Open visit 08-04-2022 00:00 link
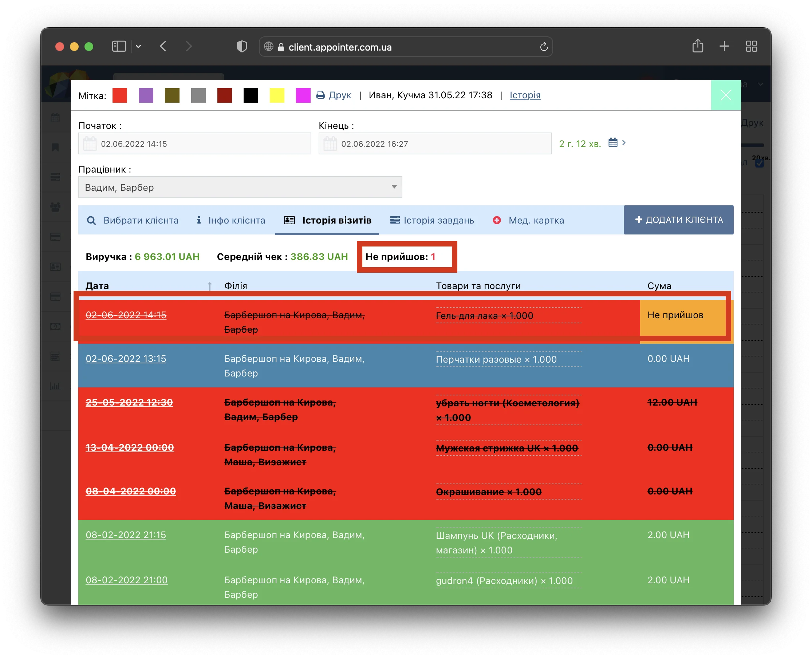 tap(131, 491)
